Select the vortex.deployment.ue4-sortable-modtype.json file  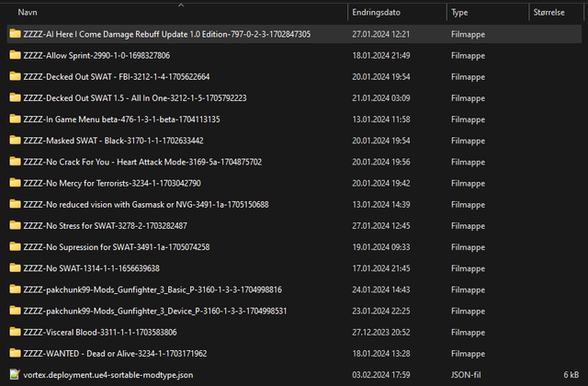[107, 374]
